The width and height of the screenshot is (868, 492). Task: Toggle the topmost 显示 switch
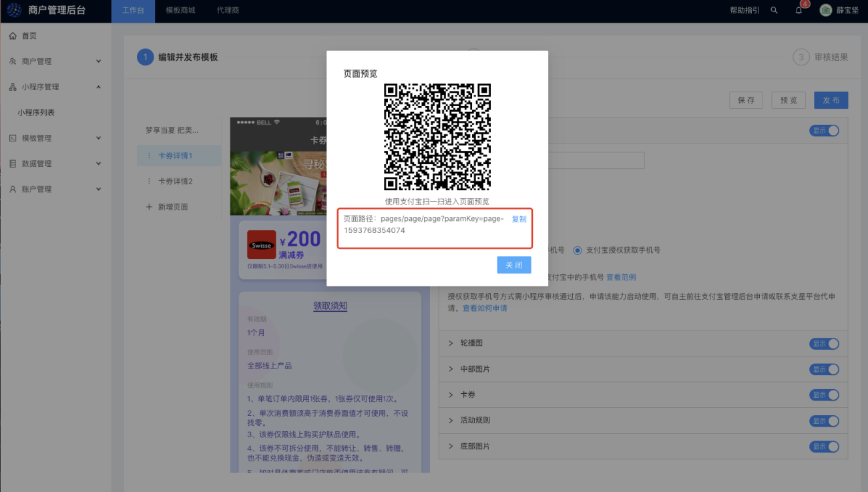pos(825,131)
